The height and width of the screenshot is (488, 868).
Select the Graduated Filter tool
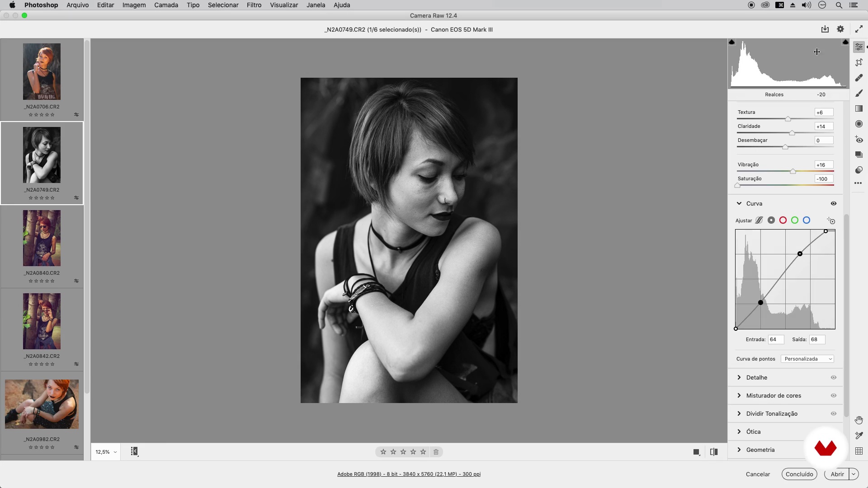(859, 108)
